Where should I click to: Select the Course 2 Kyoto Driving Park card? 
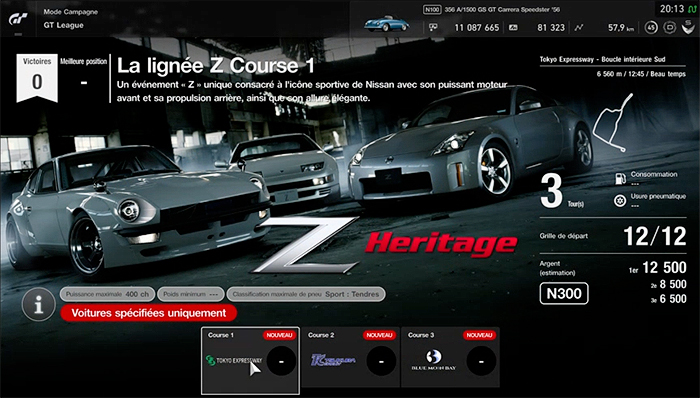pyautogui.click(x=350, y=357)
